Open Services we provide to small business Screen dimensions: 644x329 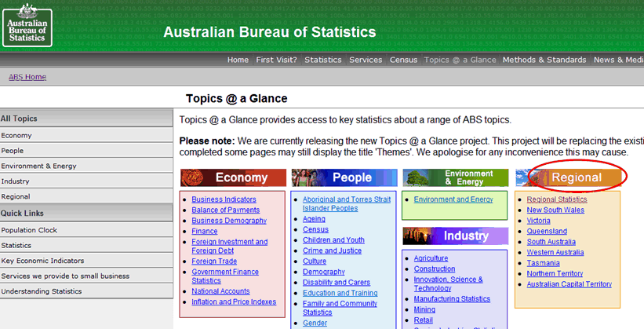coord(86,276)
